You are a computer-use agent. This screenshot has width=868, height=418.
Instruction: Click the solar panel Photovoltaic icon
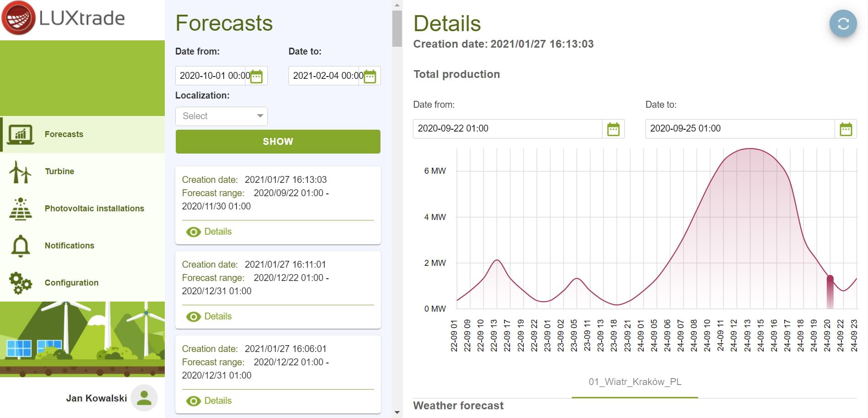(x=20, y=209)
